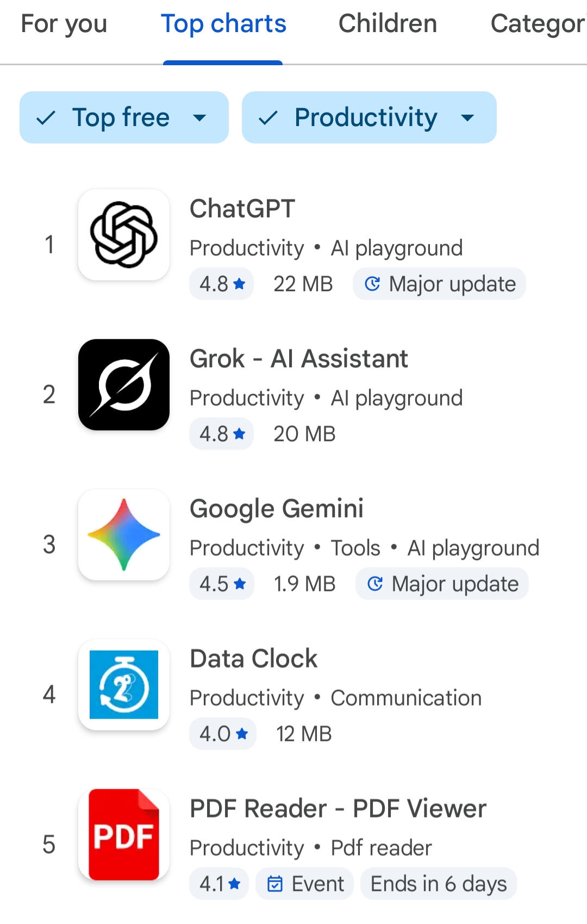Open the Grok - AI Assistant title
This screenshot has width=587, height=924.
[298, 359]
